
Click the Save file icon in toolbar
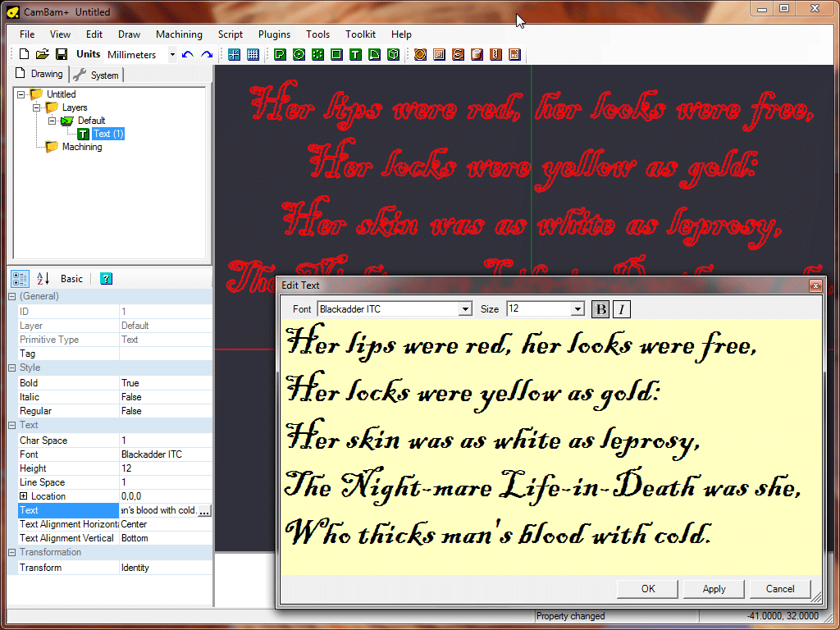click(x=62, y=54)
